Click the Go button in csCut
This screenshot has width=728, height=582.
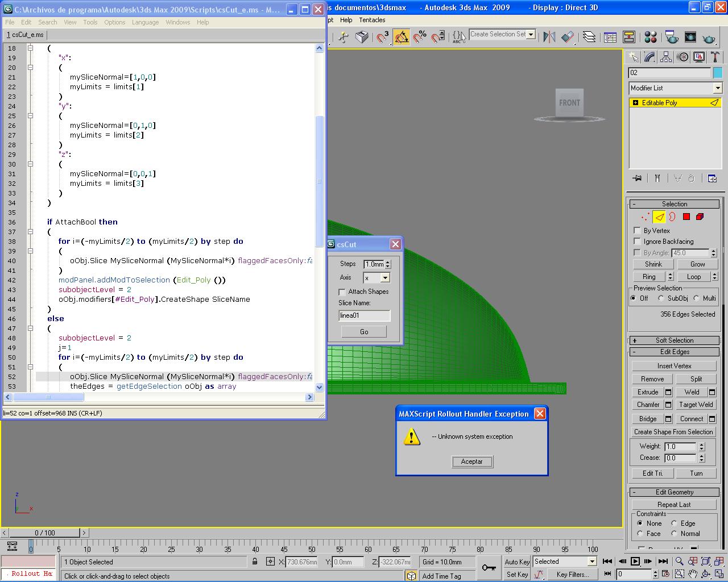coord(364,332)
